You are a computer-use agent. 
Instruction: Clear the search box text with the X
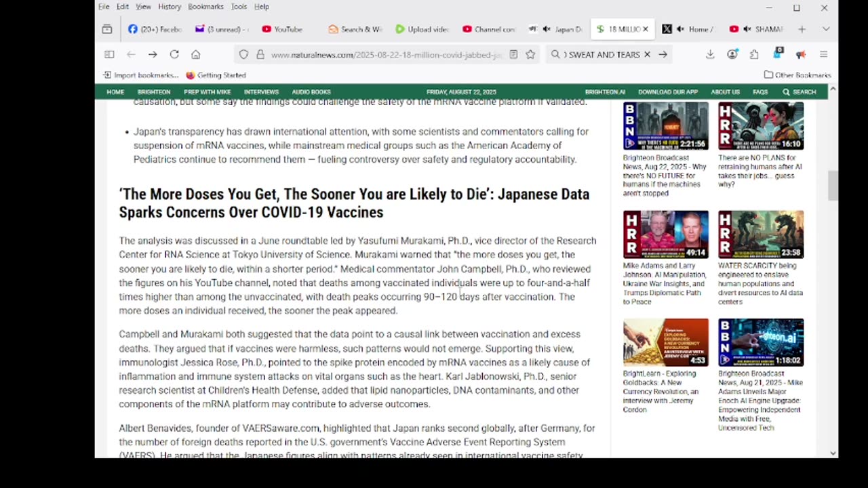point(647,54)
